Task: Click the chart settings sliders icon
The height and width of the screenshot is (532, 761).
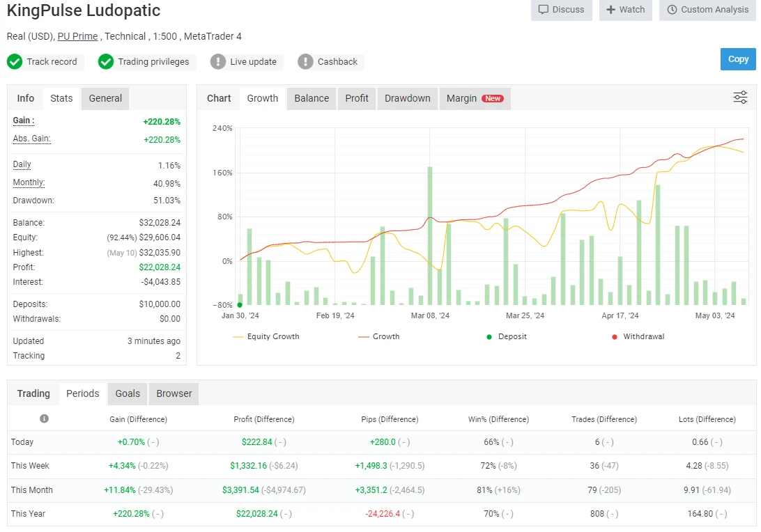Action: click(x=740, y=97)
